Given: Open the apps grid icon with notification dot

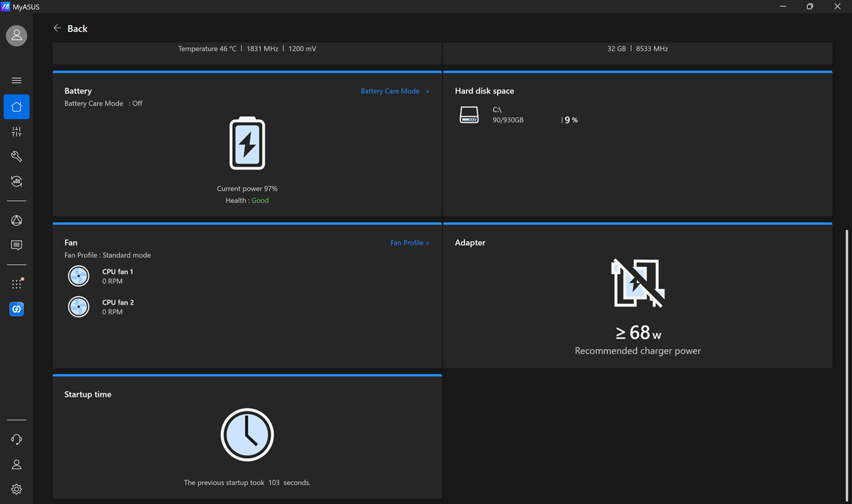Looking at the screenshot, I should [16, 284].
